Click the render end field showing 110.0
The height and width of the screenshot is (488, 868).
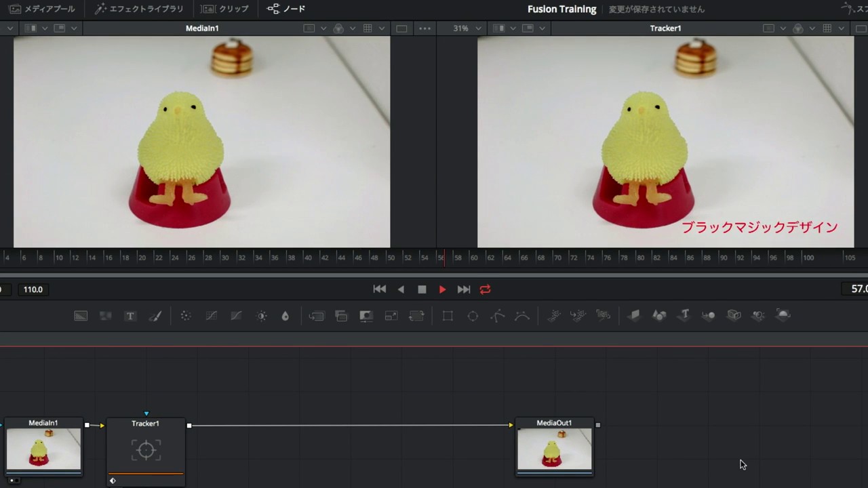click(x=33, y=289)
